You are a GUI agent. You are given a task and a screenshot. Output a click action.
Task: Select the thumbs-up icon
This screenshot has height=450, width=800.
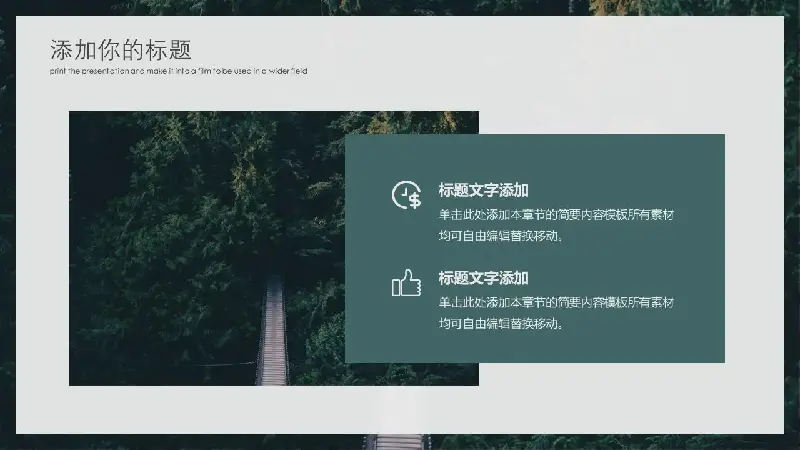(x=406, y=284)
